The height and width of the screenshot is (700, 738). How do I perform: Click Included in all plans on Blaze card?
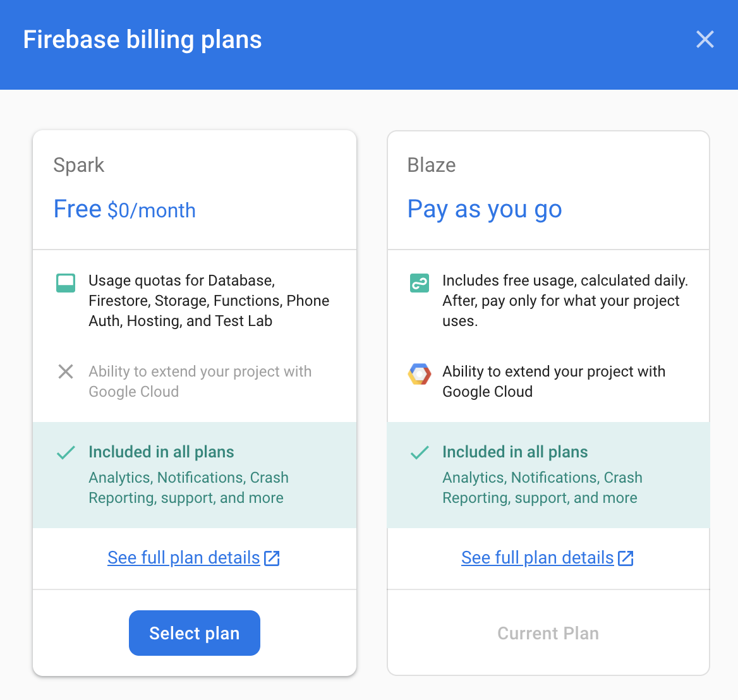click(x=515, y=452)
